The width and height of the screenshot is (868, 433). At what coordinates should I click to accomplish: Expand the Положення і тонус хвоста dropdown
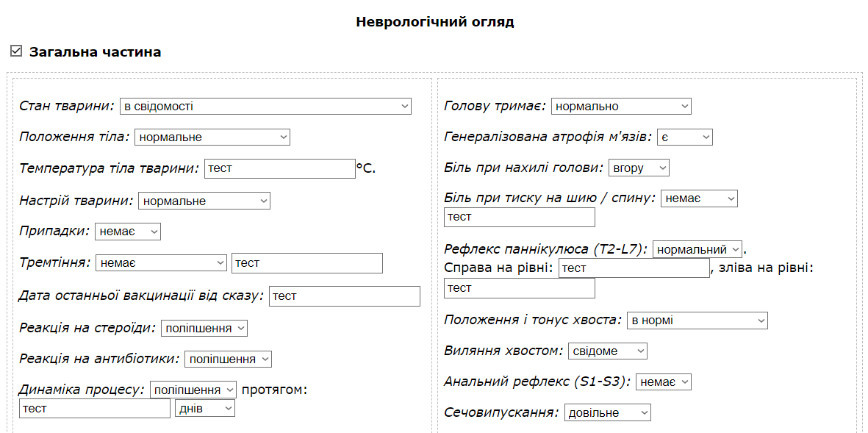coord(697,321)
